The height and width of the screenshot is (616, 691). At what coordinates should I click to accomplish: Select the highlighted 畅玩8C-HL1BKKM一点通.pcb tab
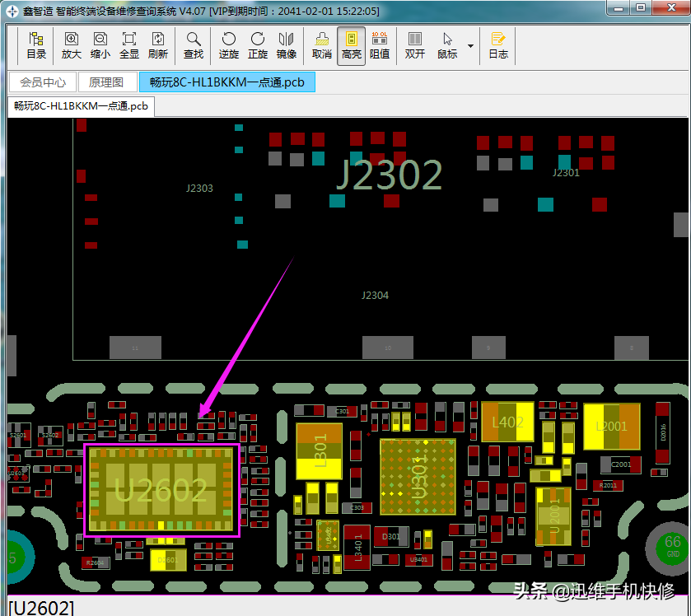(x=227, y=82)
